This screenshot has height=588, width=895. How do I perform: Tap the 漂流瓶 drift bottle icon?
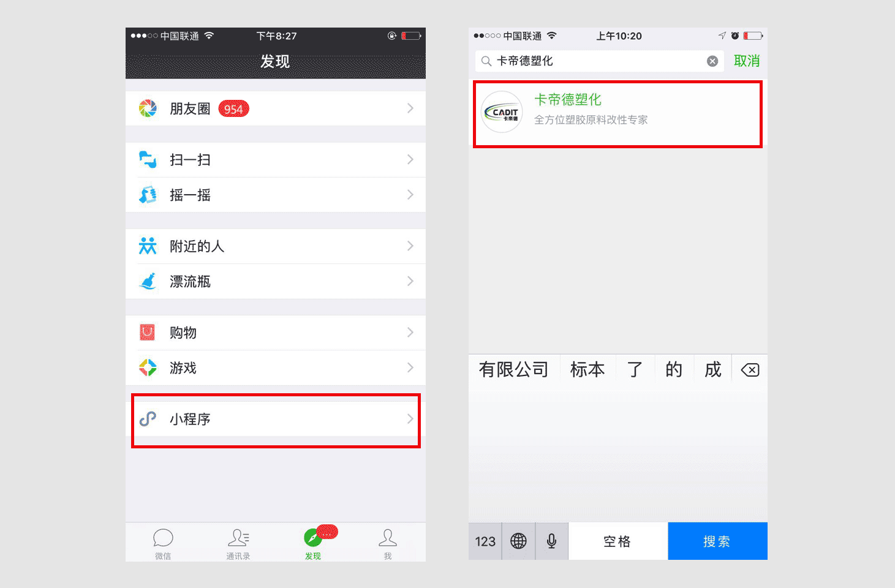[148, 281]
